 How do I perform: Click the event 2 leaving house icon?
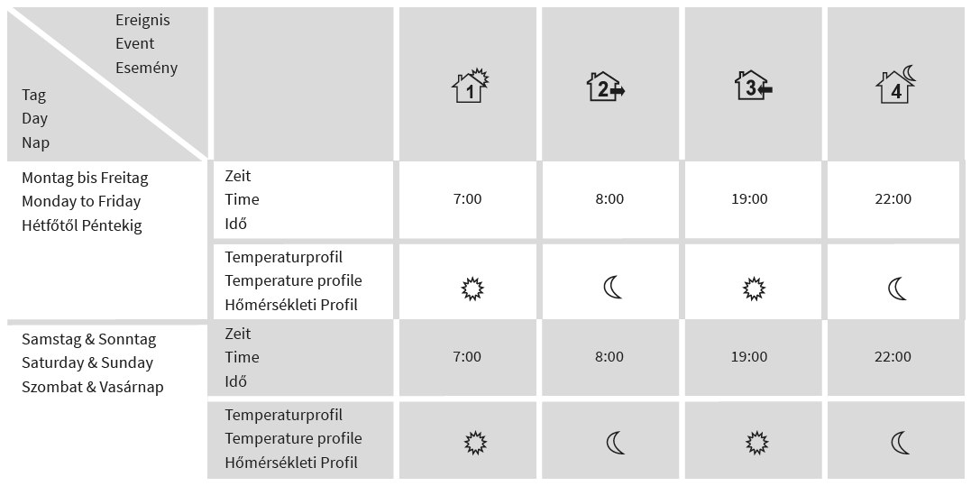coord(606,87)
